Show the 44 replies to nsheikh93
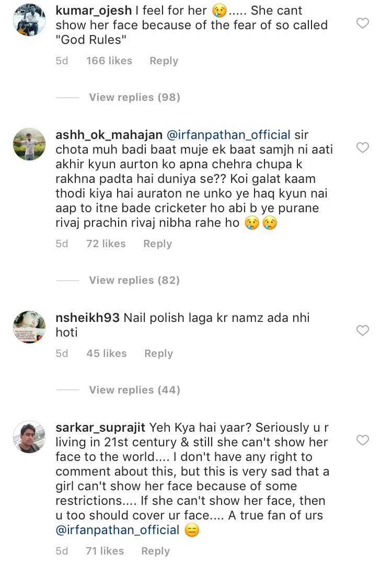 pos(134,390)
